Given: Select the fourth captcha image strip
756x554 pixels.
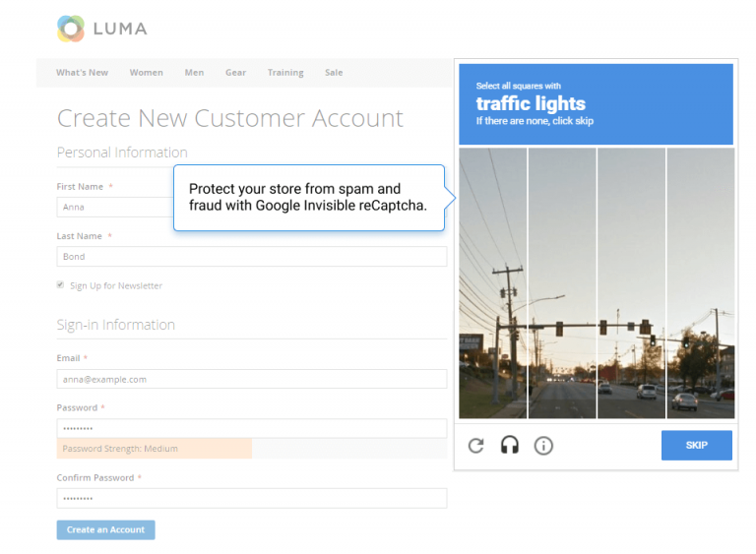Looking at the screenshot, I should pyautogui.click(x=701, y=283).
